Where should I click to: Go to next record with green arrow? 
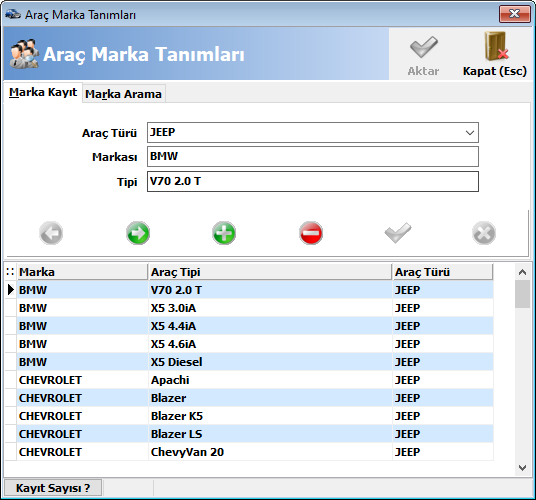(x=138, y=233)
